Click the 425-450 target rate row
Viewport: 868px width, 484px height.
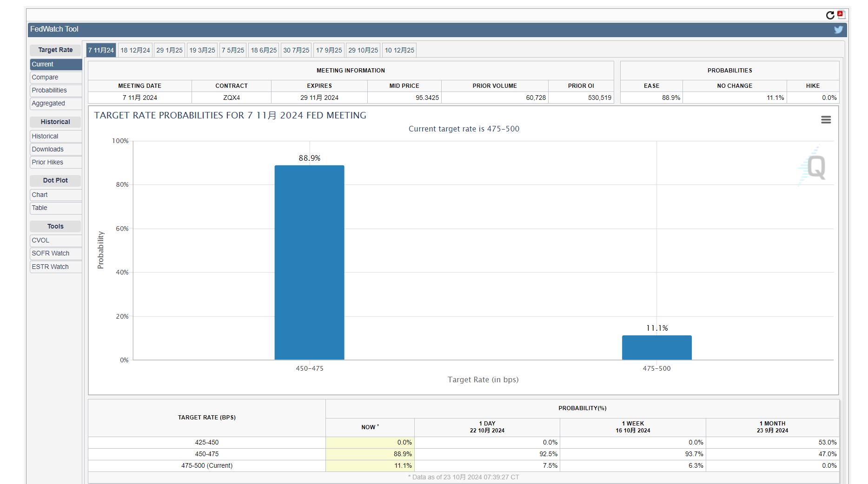point(464,443)
